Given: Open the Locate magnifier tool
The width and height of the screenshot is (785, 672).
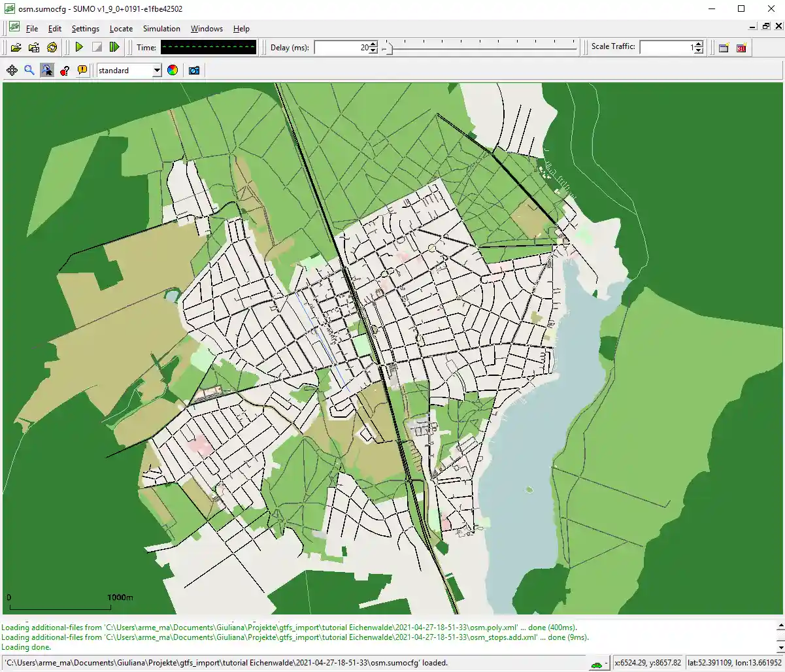Looking at the screenshot, I should pyautogui.click(x=29, y=71).
